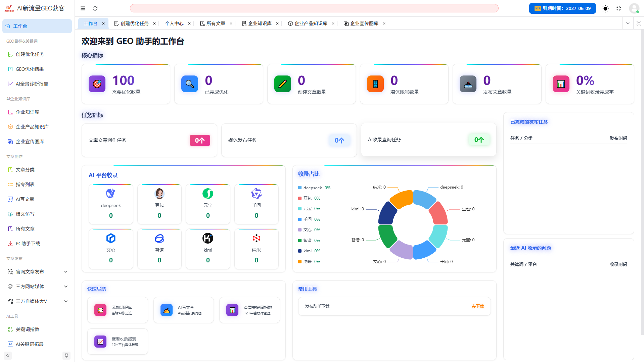This screenshot has height=362, width=644.
Task: Open the tabs dropdown chevron
Action: (x=628, y=23)
